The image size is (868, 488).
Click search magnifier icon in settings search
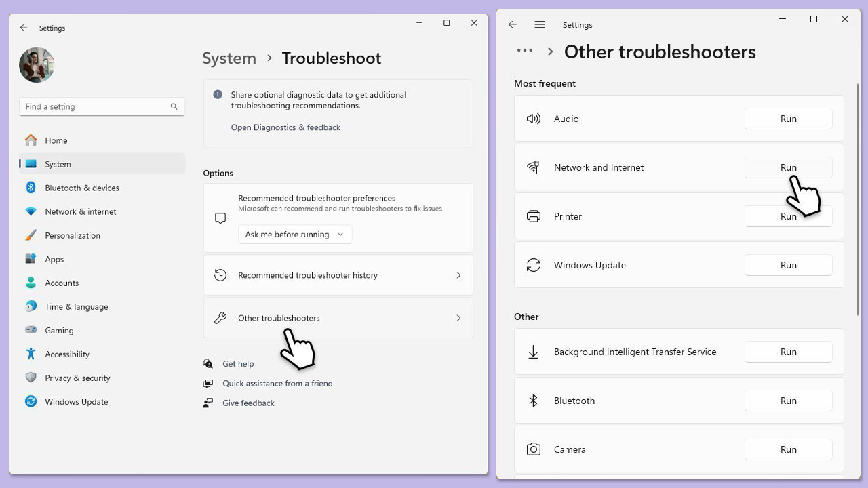174,106
